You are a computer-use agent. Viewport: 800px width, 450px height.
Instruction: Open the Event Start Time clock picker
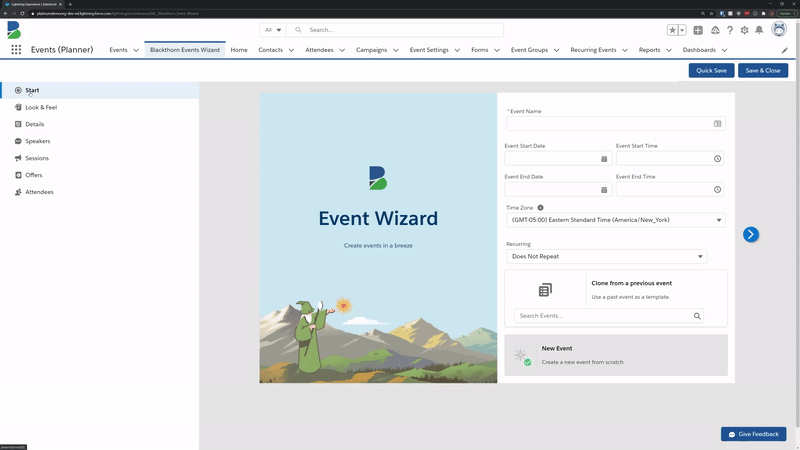click(717, 159)
